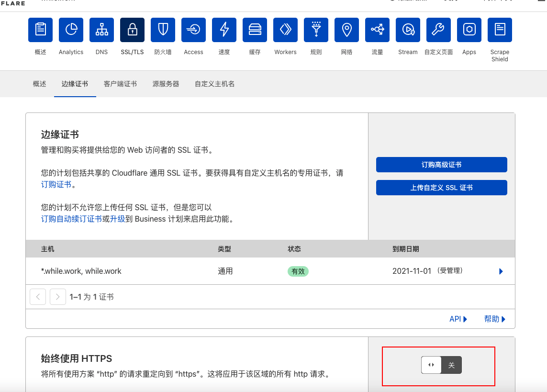Open the Workers icon
Viewport: 547px width, 392px height.
point(285,30)
